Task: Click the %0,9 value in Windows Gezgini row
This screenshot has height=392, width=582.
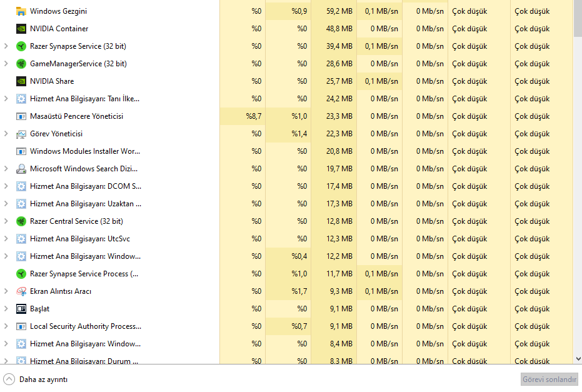Action: click(x=299, y=11)
